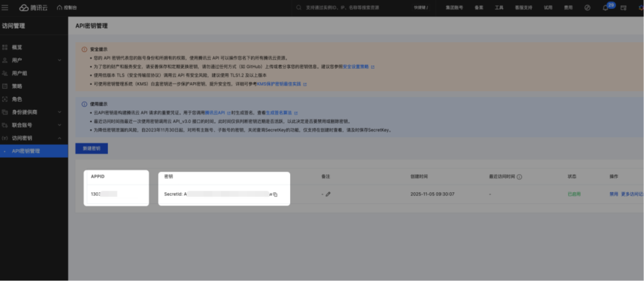The height and width of the screenshot is (281, 644).
Task: Click info icon beside last access time
Action: pyautogui.click(x=519, y=177)
